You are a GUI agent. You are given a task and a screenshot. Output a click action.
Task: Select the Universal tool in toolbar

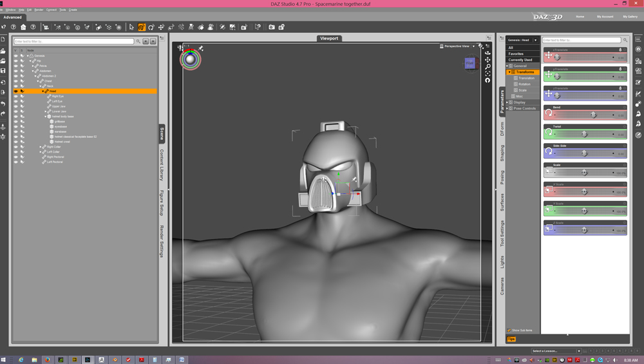[x=142, y=27]
